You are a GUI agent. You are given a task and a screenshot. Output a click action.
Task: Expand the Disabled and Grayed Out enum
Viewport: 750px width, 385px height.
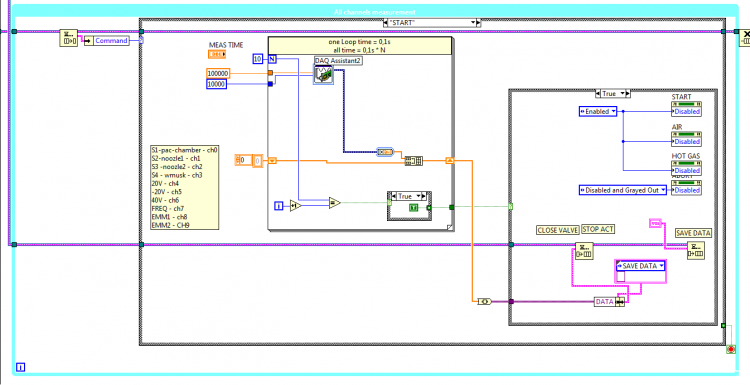[x=622, y=190]
